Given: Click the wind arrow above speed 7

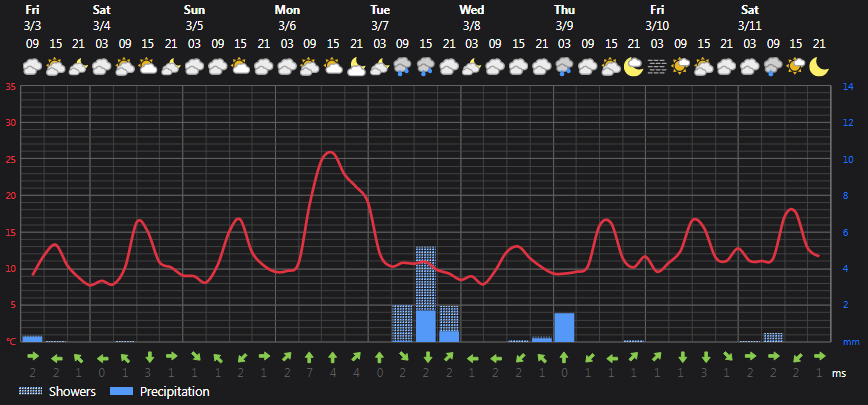Looking at the screenshot, I should (309, 357).
